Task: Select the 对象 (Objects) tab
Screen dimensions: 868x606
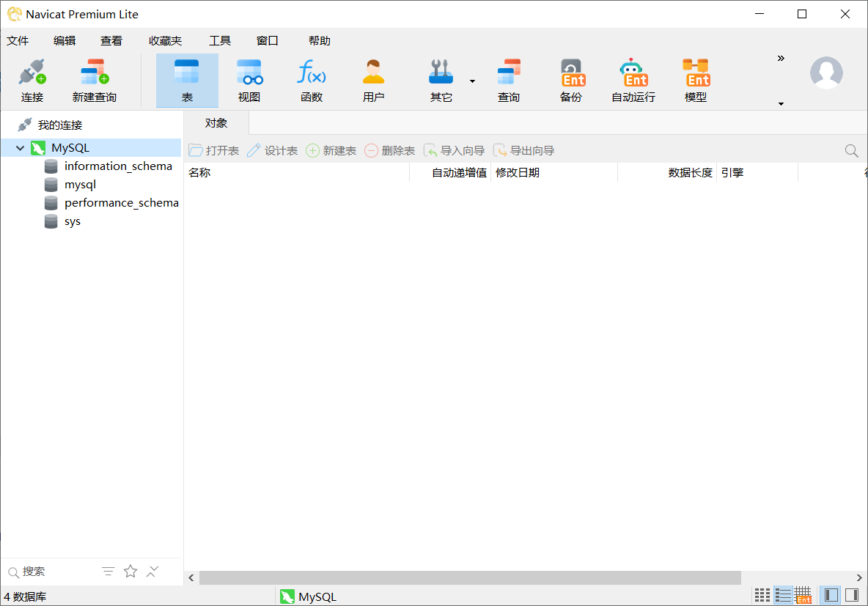Action: (216, 123)
